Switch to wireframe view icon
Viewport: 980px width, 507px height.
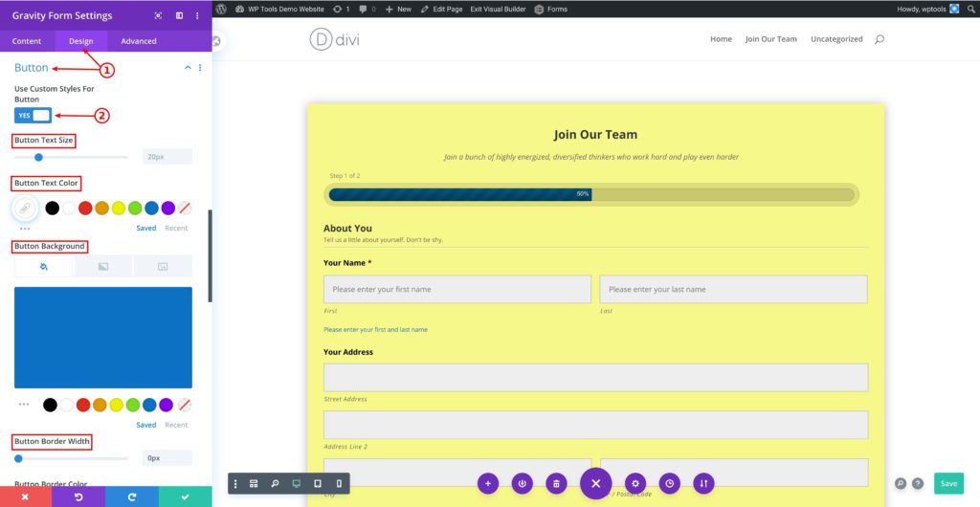click(x=254, y=484)
